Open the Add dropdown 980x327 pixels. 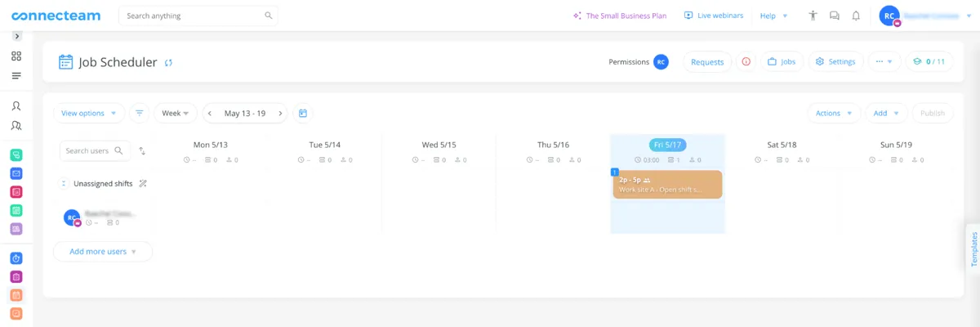click(886, 114)
